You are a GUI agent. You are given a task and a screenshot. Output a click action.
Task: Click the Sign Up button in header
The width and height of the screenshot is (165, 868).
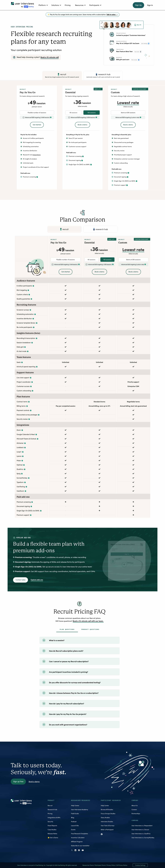pos(138,5)
